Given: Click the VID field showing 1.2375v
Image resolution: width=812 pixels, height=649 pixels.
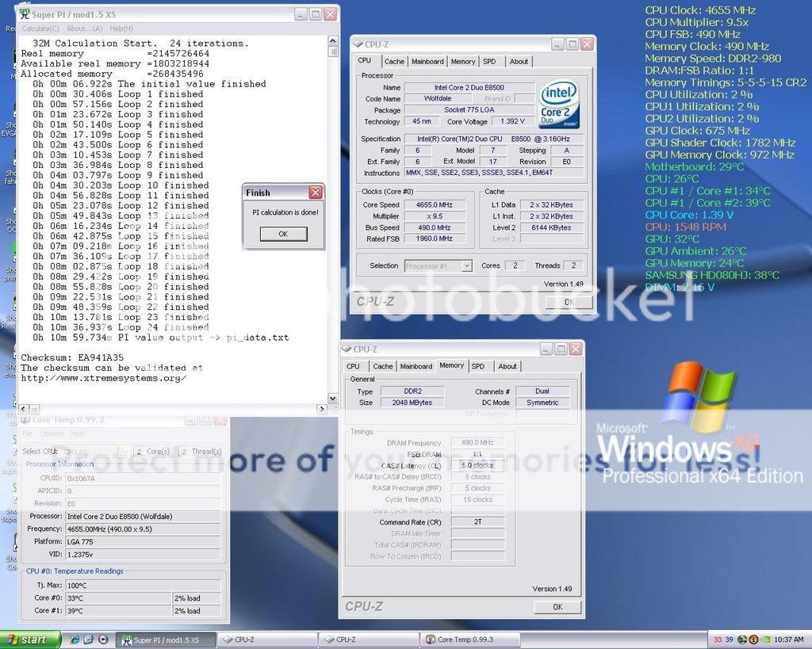Looking at the screenshot, I should pos(143,554).
